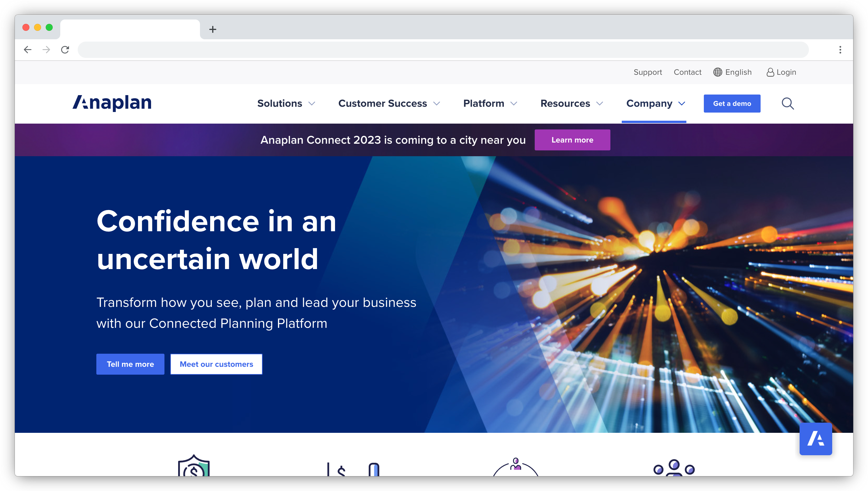Expand the Company chevron
The width and height of the screenshot is (868, 491).
pos(681,104)
